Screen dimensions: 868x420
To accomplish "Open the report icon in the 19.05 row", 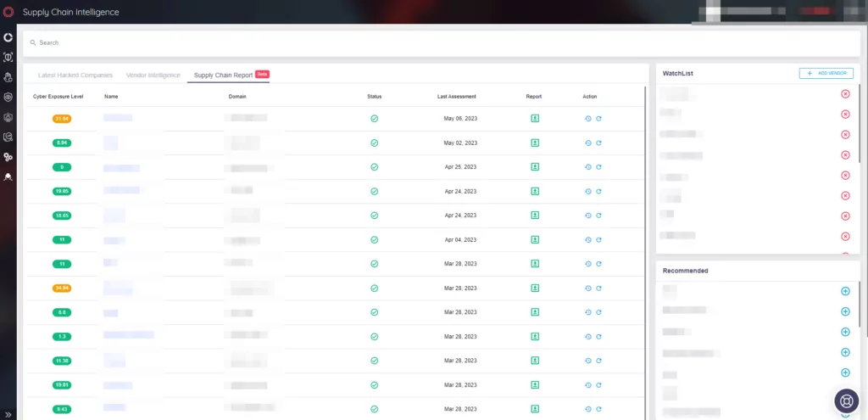I will click(535, 191).
